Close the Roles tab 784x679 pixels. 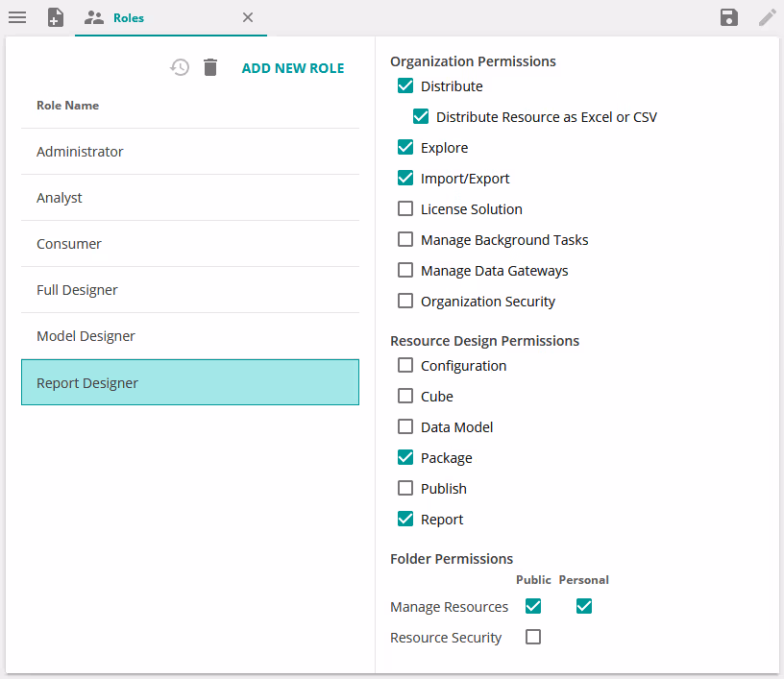click(247, 17)
